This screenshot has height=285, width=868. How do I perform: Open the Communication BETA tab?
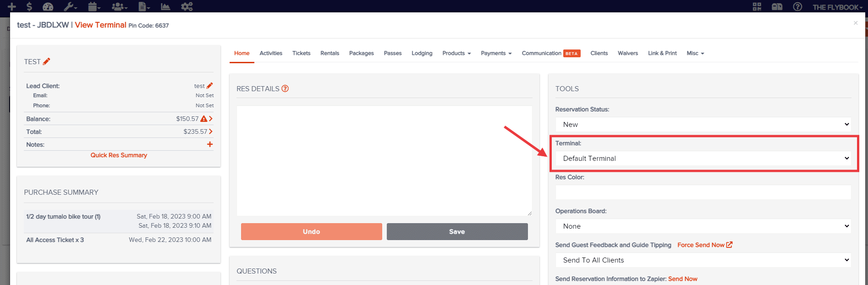click(x=551, y=53)
